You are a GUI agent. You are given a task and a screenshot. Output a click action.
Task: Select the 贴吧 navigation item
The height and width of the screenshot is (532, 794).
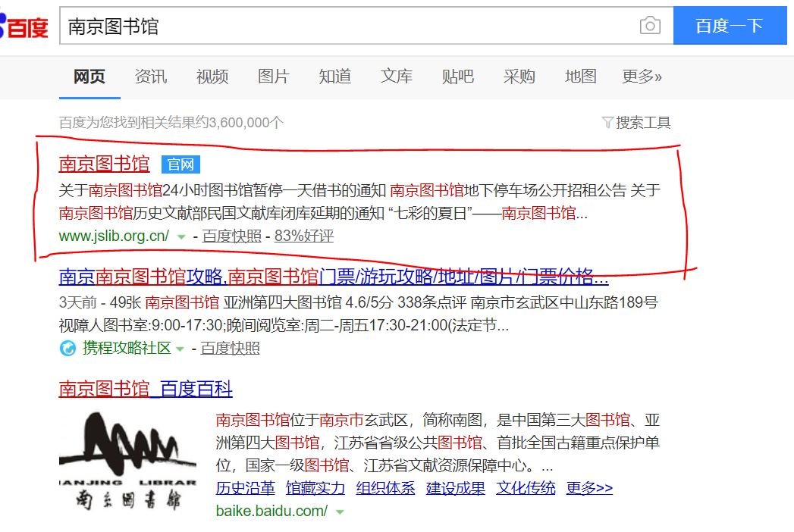[458, 77]
